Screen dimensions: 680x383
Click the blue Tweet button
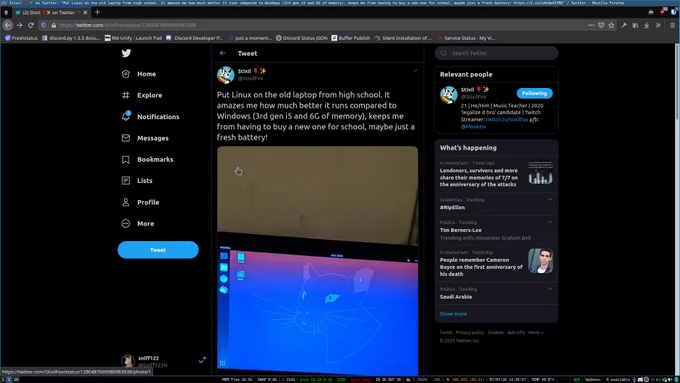158,250
